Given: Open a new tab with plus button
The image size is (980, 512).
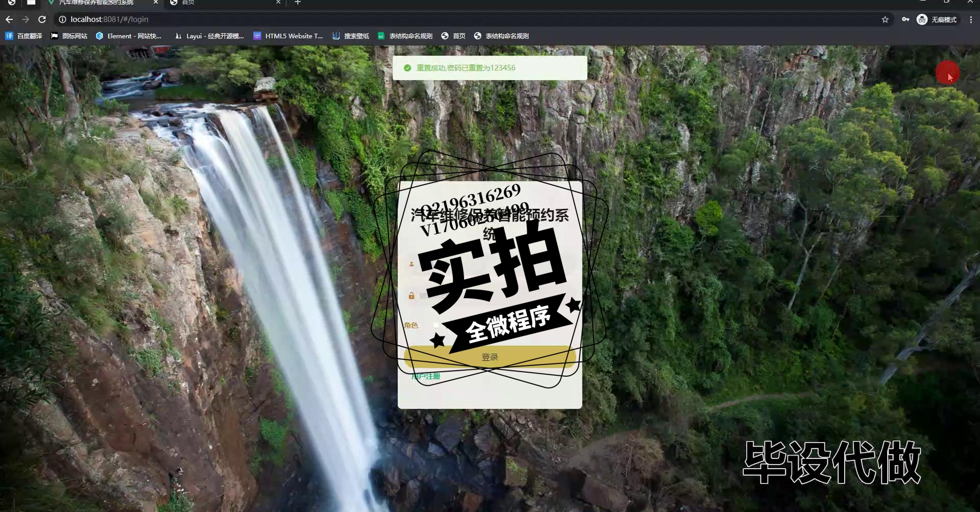Looking at the screenshot, I should 298,3.
